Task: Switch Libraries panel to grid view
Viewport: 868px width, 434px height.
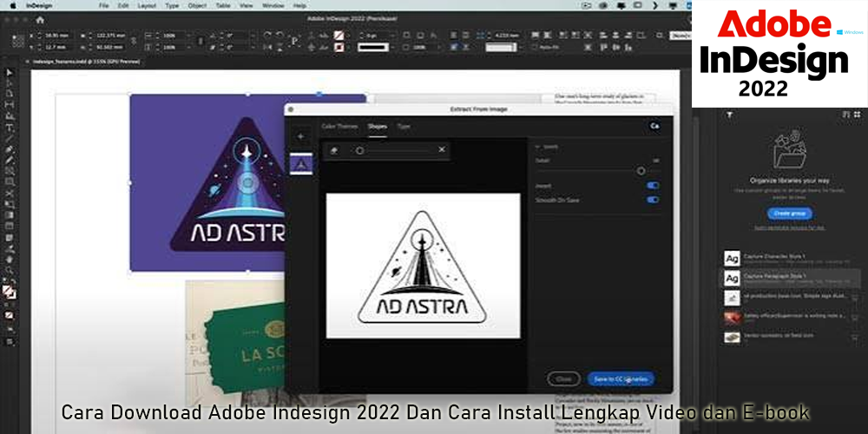Action: coord(857,115)
